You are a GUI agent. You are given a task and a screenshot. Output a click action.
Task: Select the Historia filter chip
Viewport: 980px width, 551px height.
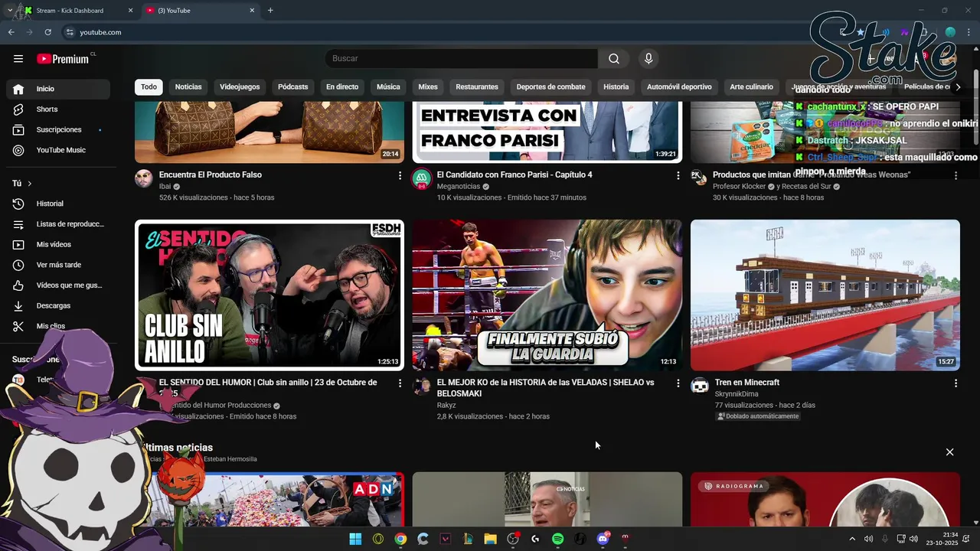[616, 86]
